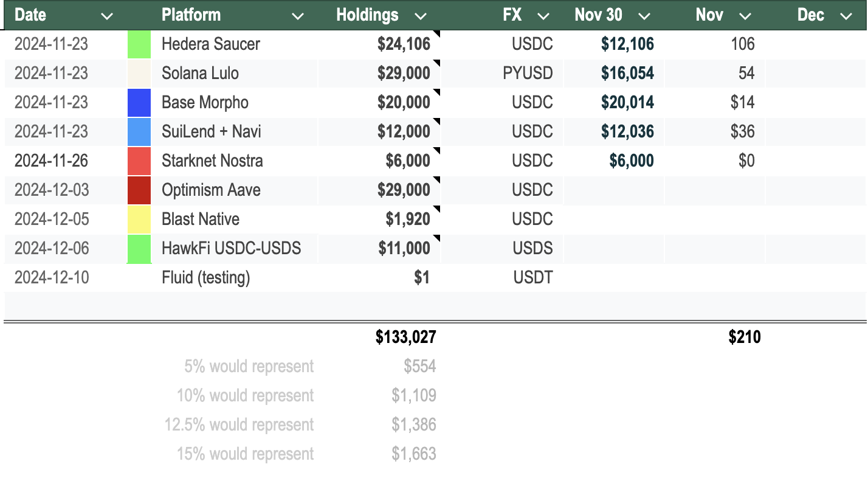
Task: Select the $29,000 holdings for Solana Lulo
Action: tap(379, 73)
